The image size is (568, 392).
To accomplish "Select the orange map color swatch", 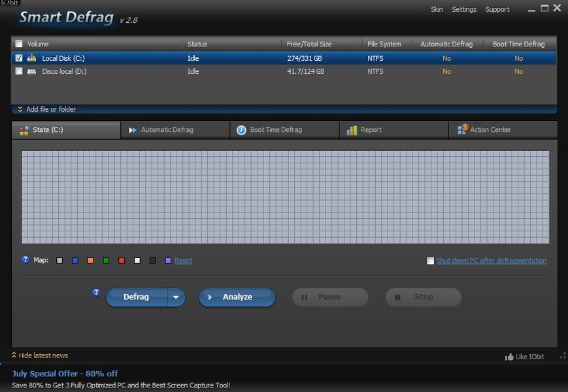I will point(90,261).
